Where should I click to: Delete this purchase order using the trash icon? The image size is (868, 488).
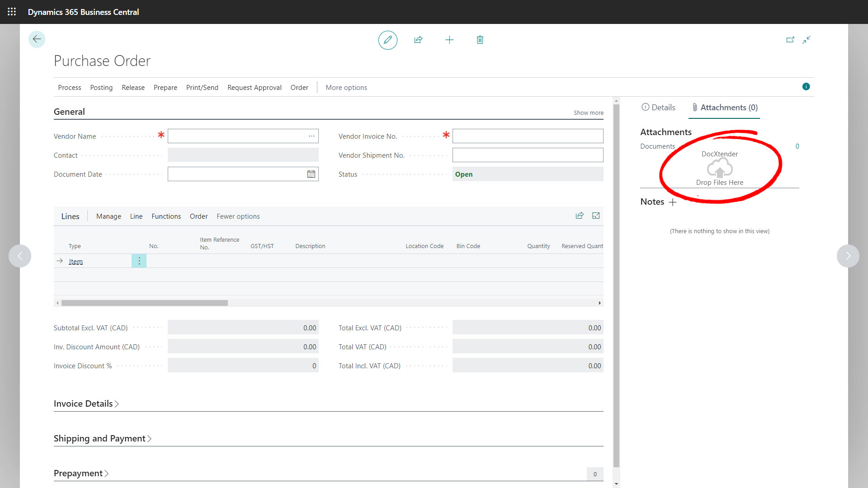click(480, 40)
